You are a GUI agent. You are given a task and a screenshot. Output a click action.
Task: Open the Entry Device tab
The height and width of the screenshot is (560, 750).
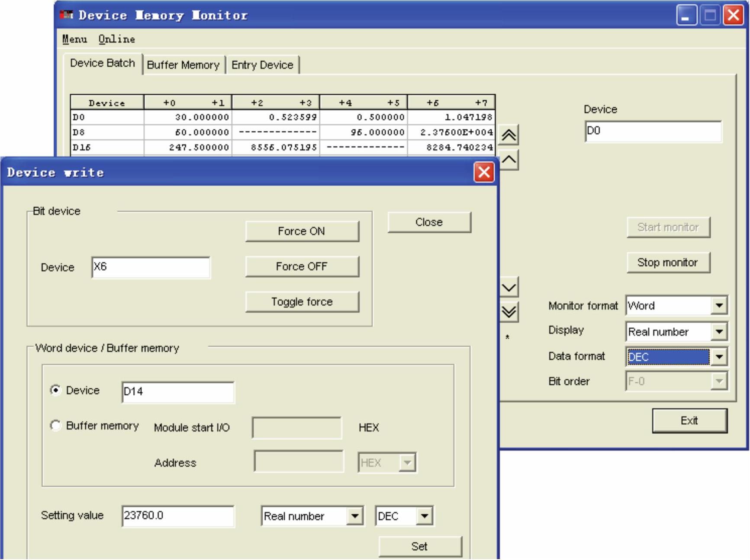pos(262,65)
